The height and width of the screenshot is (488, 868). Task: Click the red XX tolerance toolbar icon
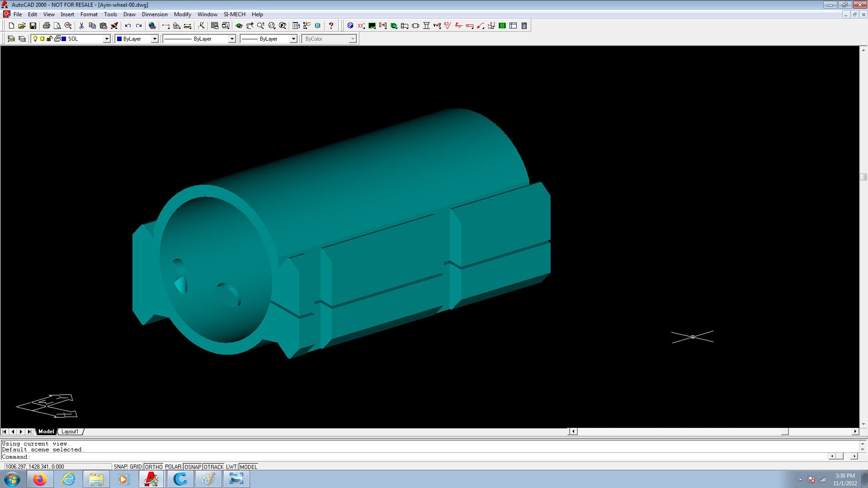pyautogui.click(x=361, y=26)
